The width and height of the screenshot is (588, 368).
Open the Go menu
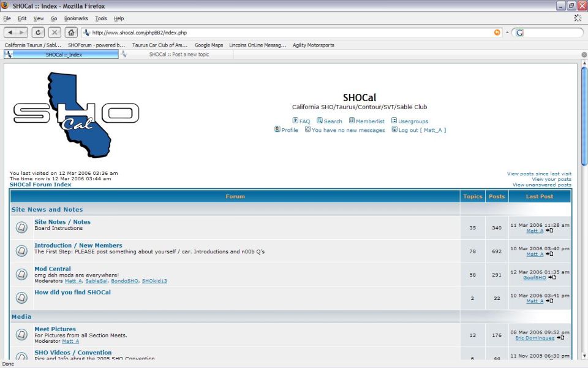(x=54, y=18)
